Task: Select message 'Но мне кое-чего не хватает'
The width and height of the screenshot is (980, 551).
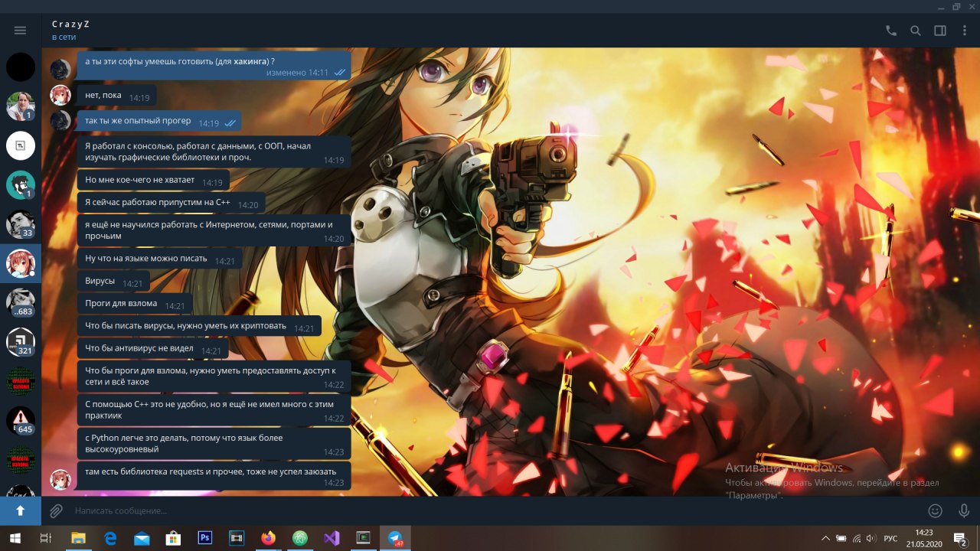Action: click(x=153, y=181)
